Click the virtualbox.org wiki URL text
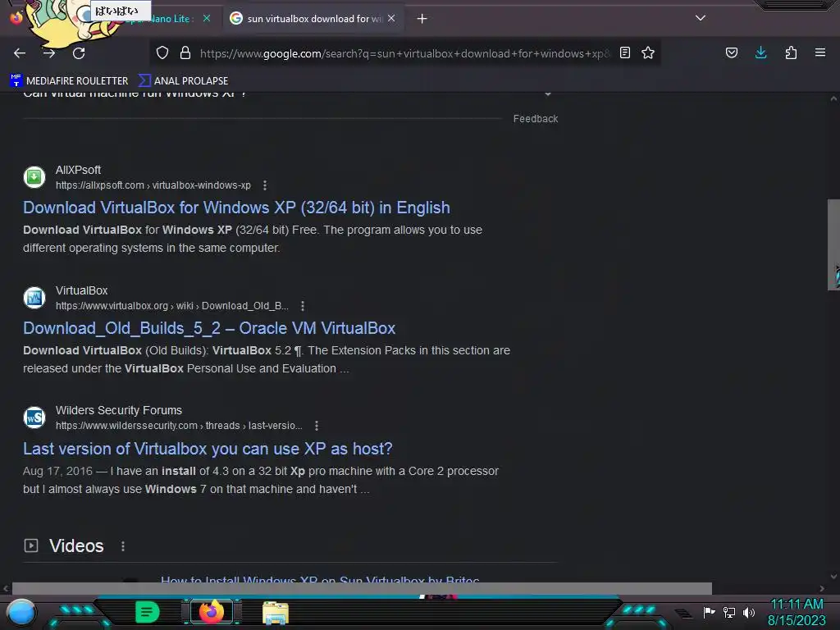Screen dimensions: 840x630 click(x=172, y=306)
